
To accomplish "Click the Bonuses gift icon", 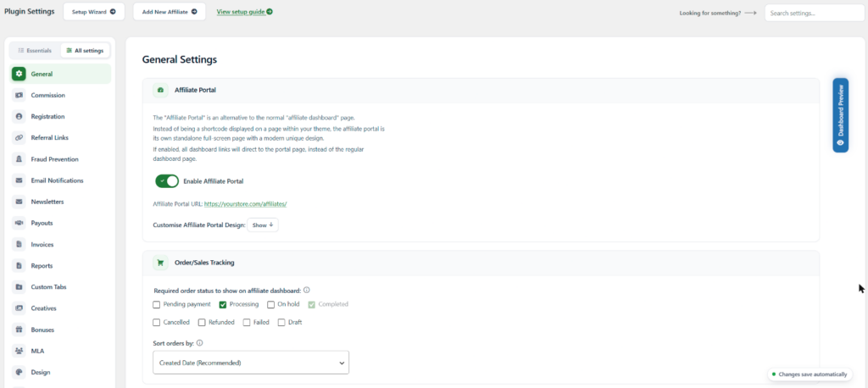I will point(19,330).
